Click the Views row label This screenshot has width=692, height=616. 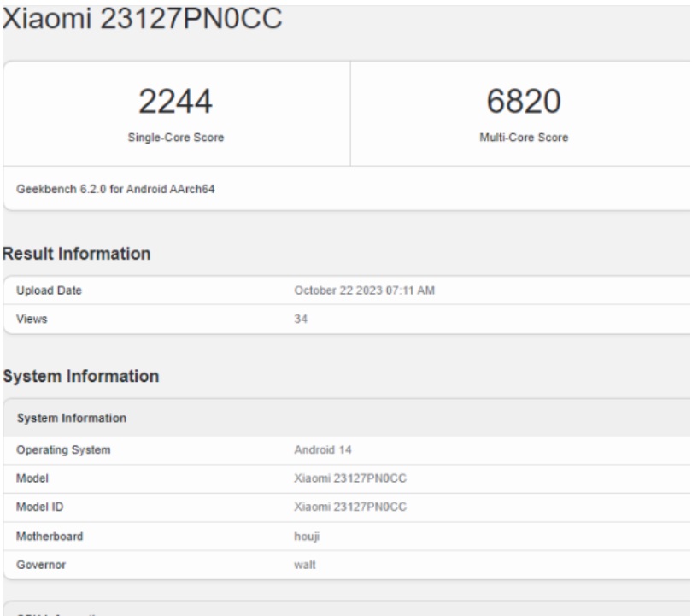click(32, 319)
